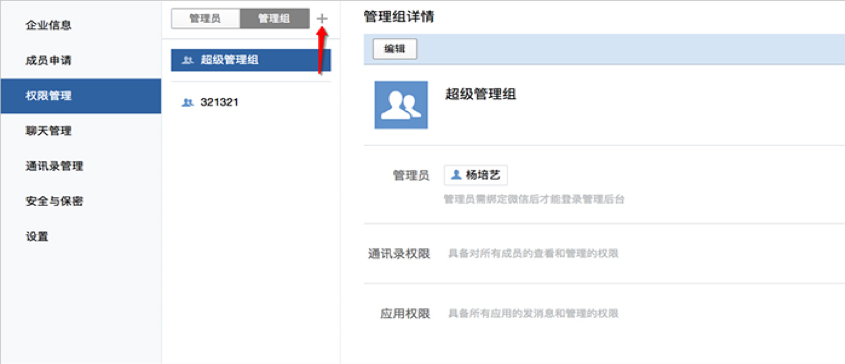Click text 具备所有应用的发消息和管理的权限
845x364 pixels.
[x=534, y=313]
